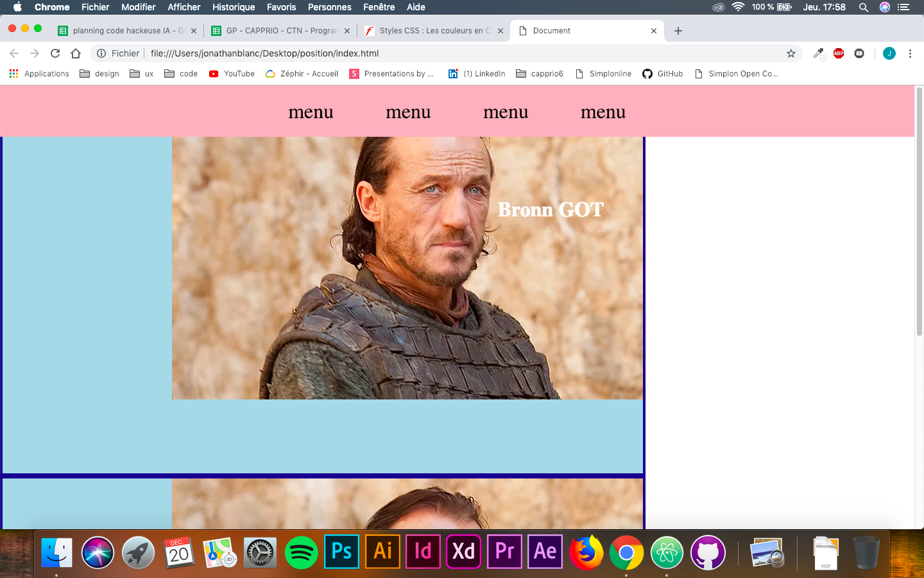Launch Illustrator from the dock

[x=382, y=551]
